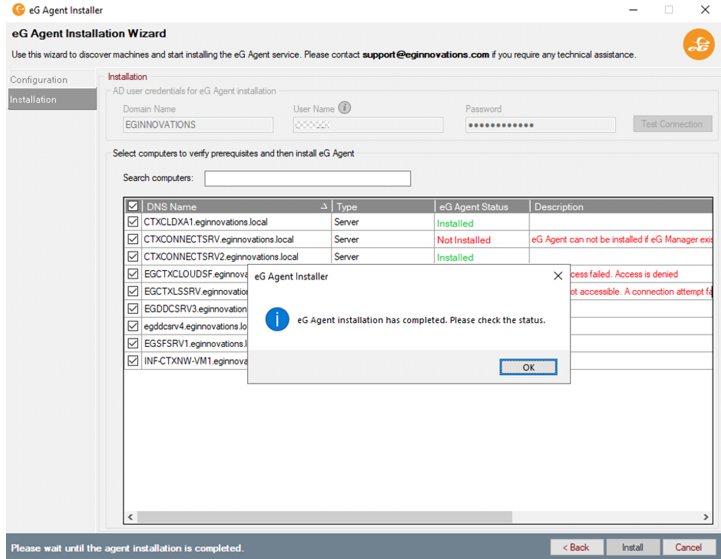Click the User Name info icon

pos(344,108)
